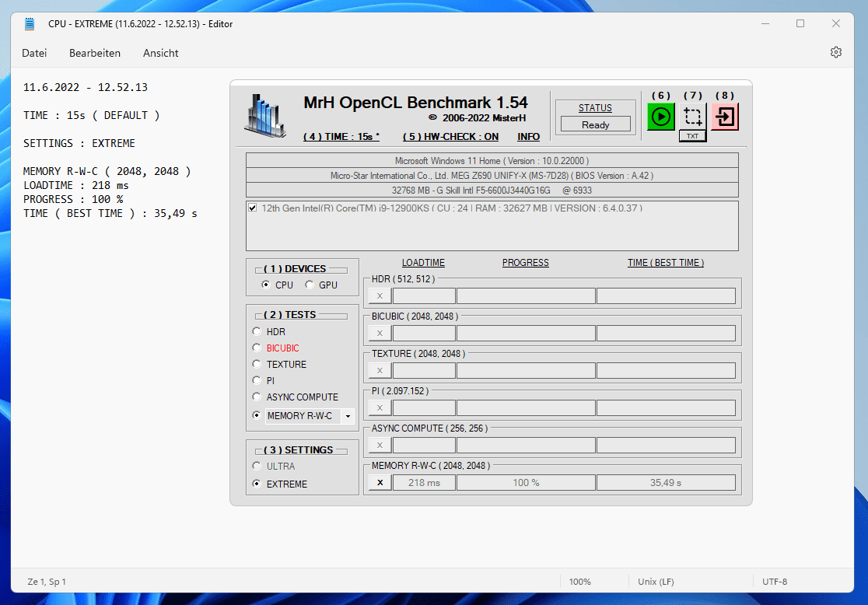This screenshot has width=868, height=605.
Task: Click the Ready status field
Action: tap(596, 124)
